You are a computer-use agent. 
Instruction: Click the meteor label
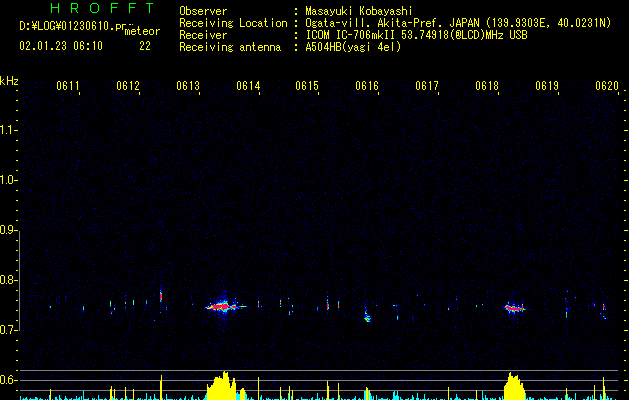point(142,31)
